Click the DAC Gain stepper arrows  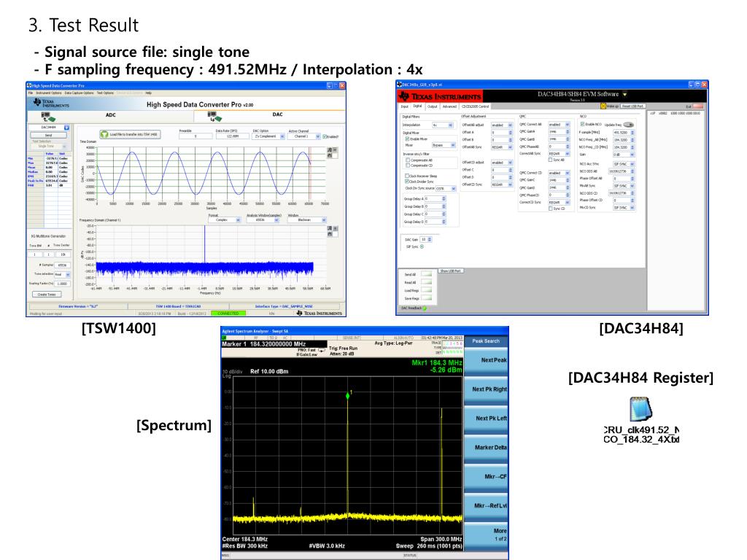click(x=430, y=239)
